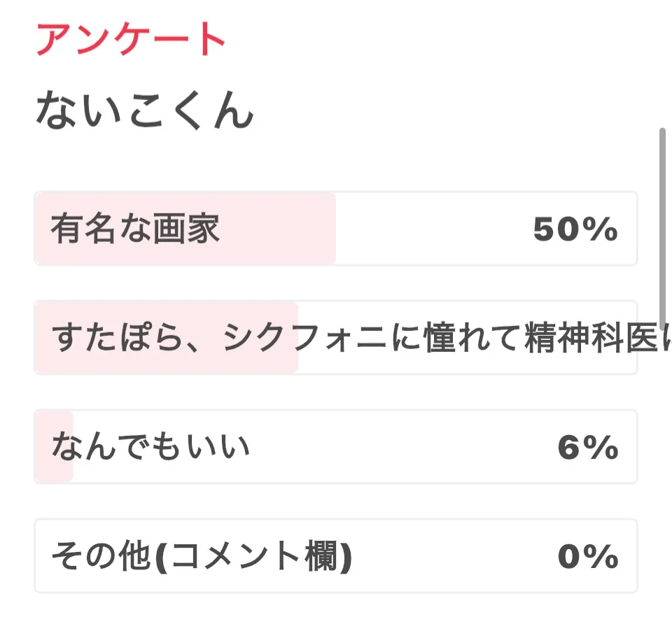Click the ないこくん poll question title
672x631 pixels.
pos(143,111)
